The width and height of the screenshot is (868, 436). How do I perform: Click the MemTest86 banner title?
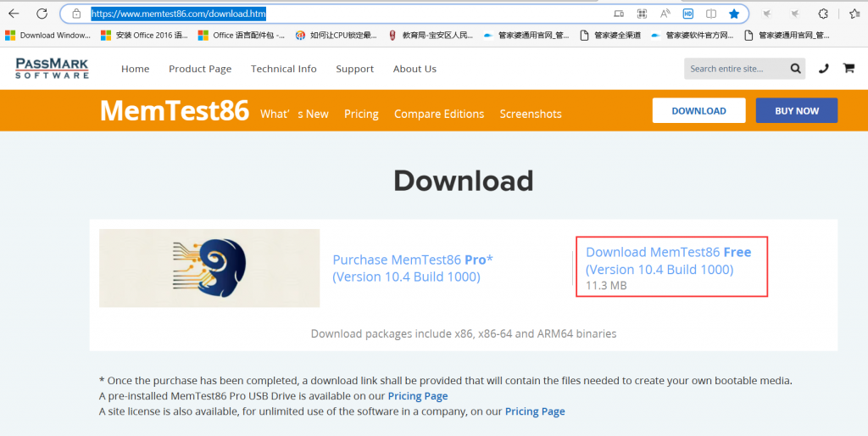[175, 110]
